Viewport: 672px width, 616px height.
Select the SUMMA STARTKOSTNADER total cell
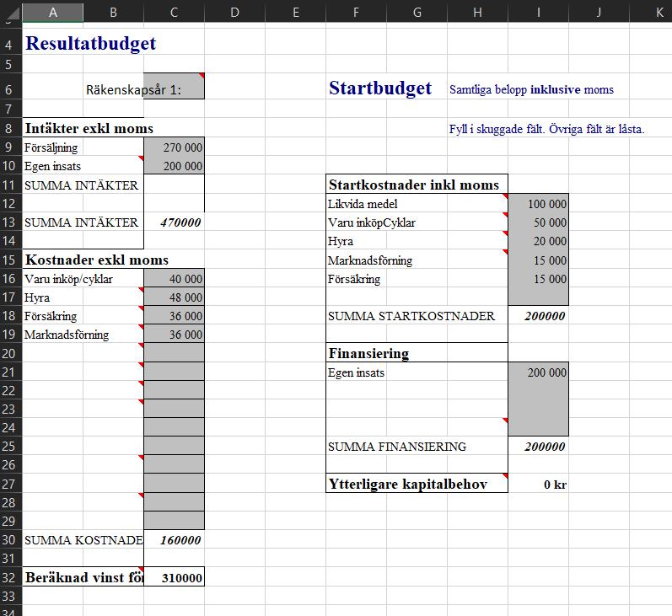click(538, 316)
